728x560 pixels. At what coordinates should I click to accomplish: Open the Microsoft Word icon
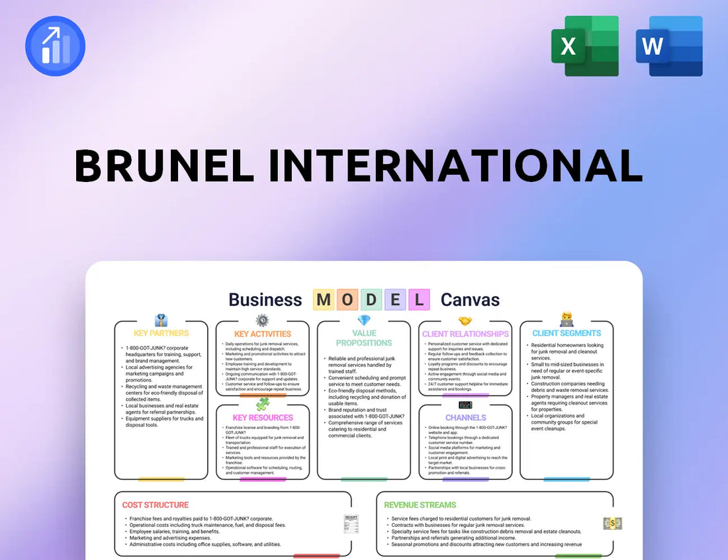(669, 46)
